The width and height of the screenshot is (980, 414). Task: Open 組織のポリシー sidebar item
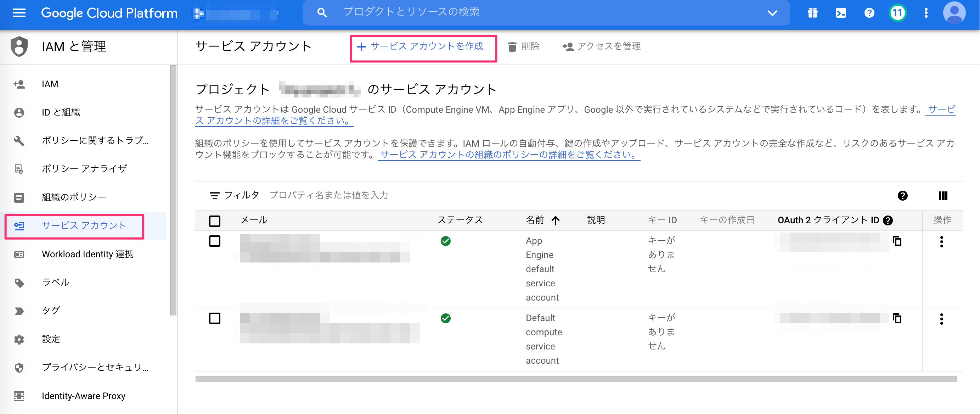tap(74, 197)
